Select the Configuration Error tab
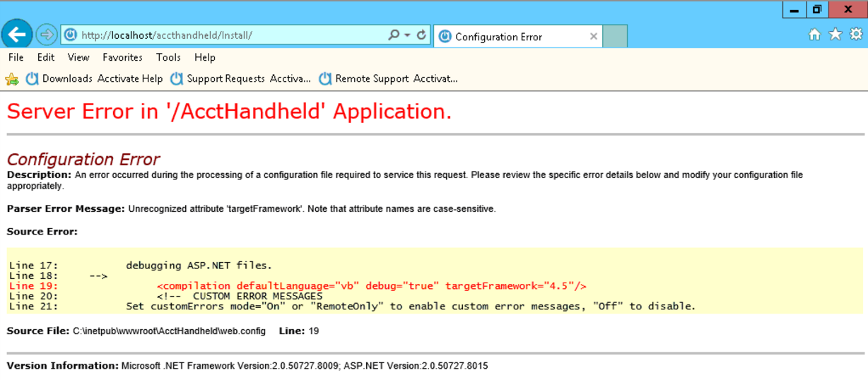Viewport: 868px width, 380px height. (x=518, y=37)
